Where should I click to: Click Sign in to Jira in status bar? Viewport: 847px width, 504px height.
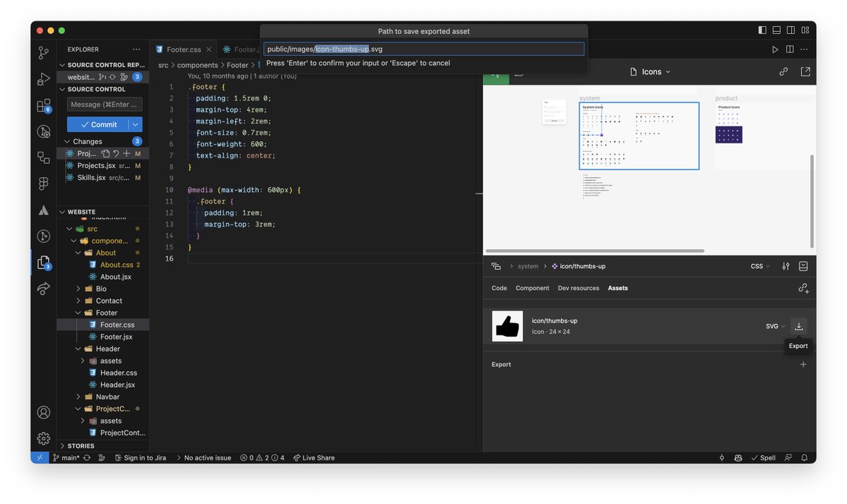[139, 457]
